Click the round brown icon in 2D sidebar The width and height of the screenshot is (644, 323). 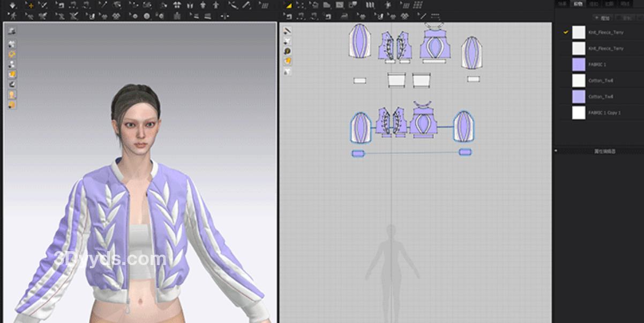pyautogui.click(x=288, y=51)
